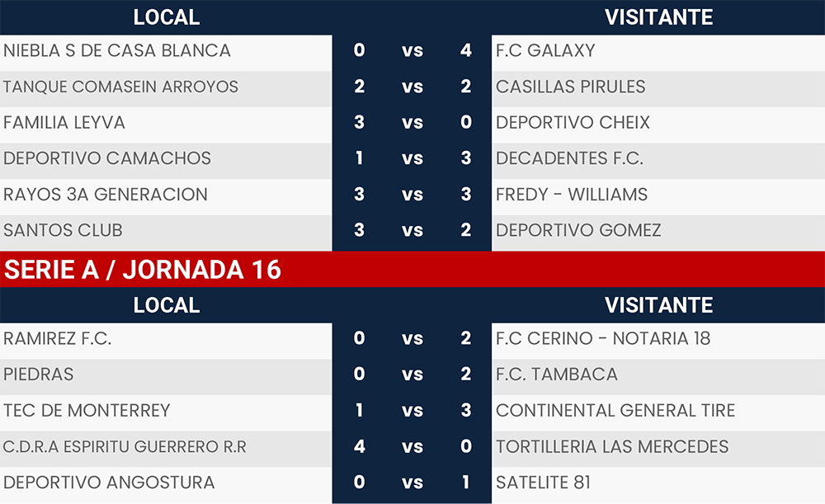Open the CASILLAS PIRULES team entry
The height and width of the screenshot is (504, 825).
coord(571,87)
